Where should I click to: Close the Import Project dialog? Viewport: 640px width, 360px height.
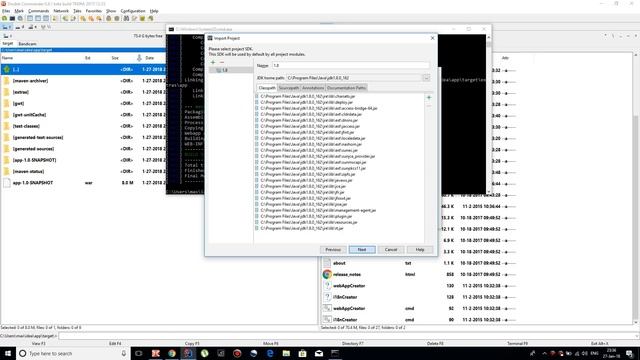433,38
